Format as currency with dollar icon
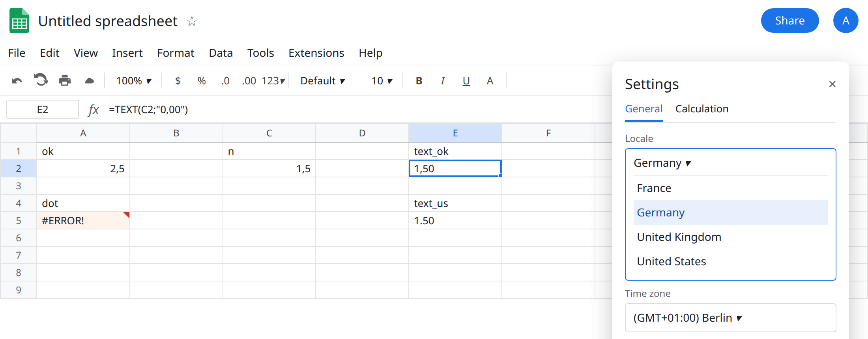 [178, 81]
